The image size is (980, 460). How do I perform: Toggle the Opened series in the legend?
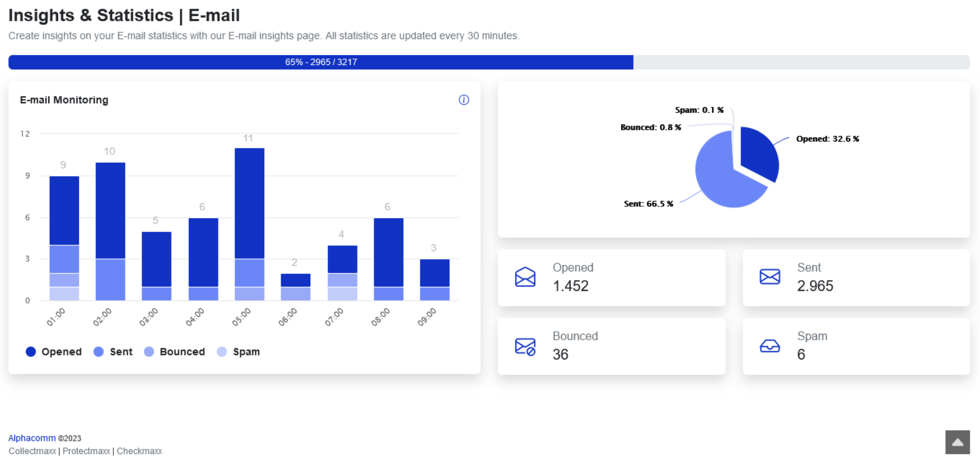[x=61, y=352]
